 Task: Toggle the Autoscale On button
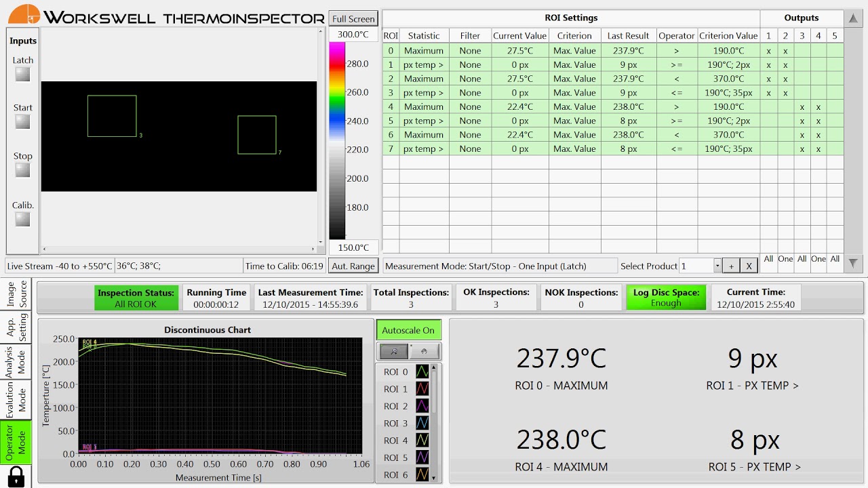coord(408,330)
